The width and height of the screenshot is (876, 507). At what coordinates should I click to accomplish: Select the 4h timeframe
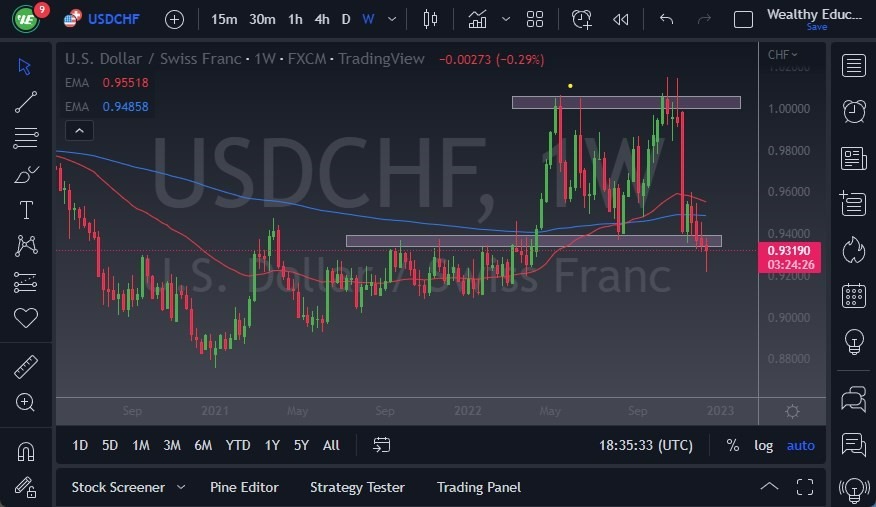coord(322,20)
